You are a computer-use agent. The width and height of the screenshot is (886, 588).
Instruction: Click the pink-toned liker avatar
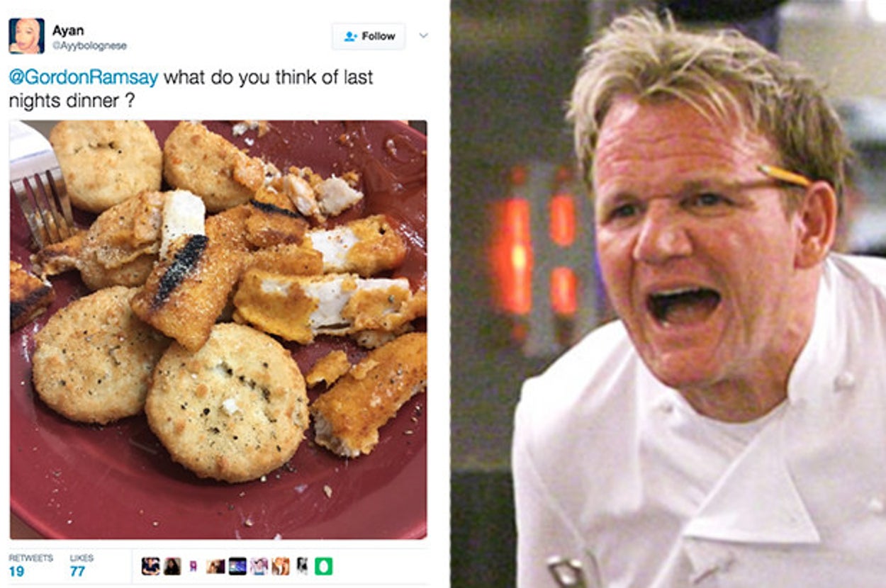tap(259, 566)
